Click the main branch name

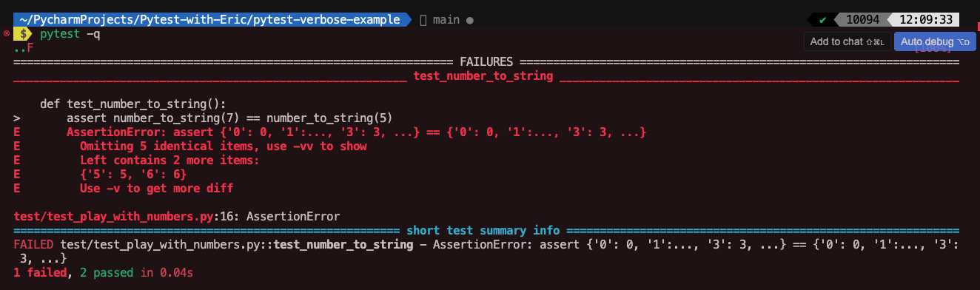tap(446, 20)
